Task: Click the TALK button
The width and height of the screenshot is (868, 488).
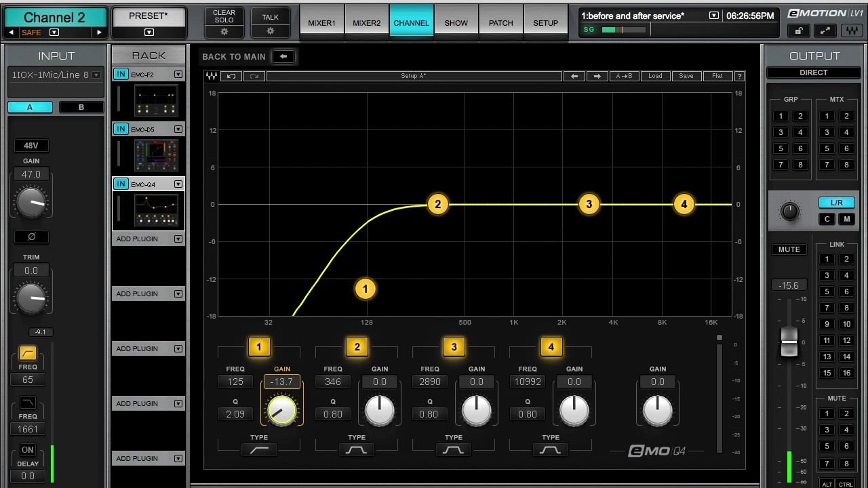Action: point(270,22)
